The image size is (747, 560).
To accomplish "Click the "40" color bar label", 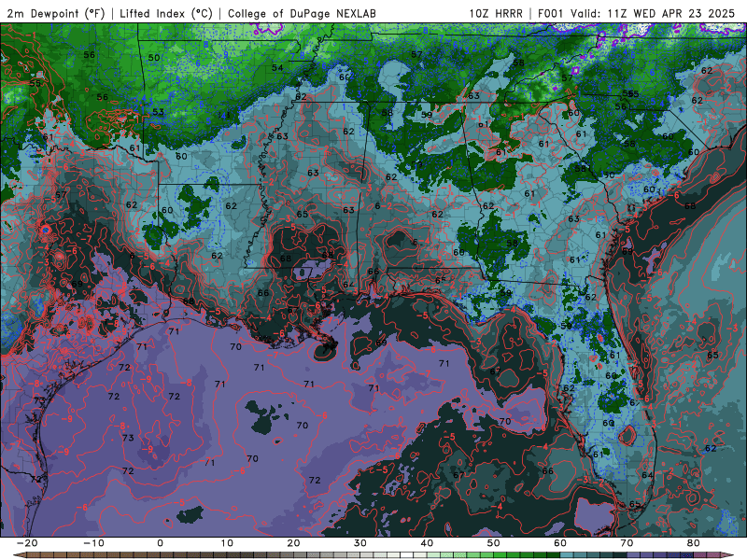I will click(x=427, y=543).
